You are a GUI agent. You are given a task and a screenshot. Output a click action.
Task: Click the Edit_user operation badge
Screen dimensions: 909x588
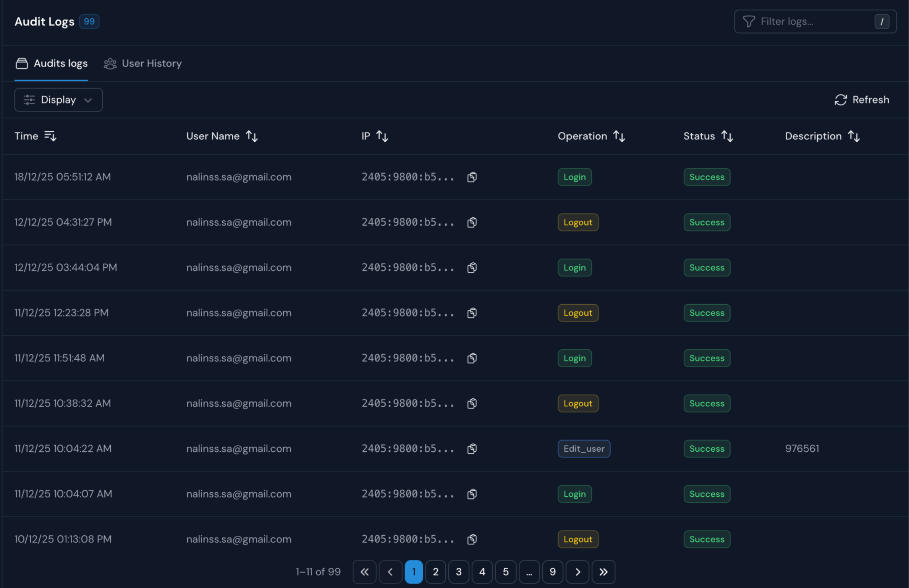click(x=584, y=449)
